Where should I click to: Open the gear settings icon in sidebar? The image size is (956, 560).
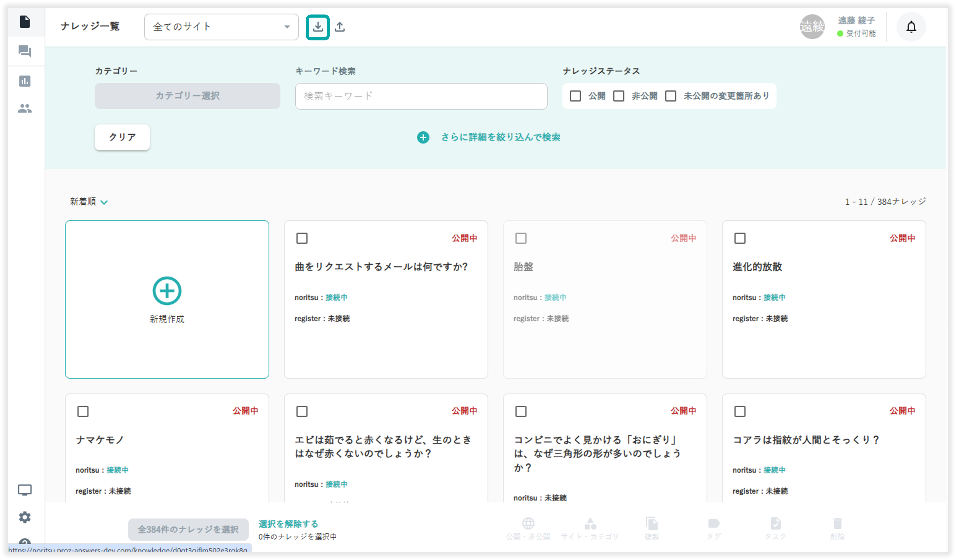25,517
